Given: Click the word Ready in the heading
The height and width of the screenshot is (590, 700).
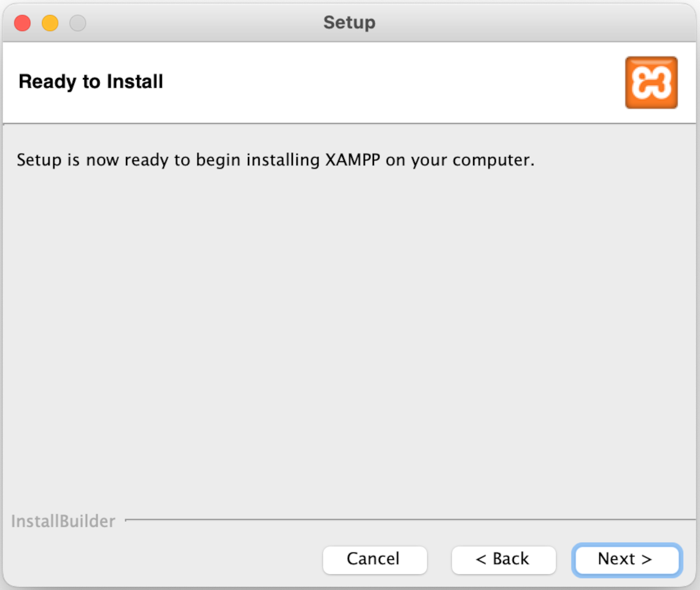Looking at the screenshot, I should pos(47,82).
